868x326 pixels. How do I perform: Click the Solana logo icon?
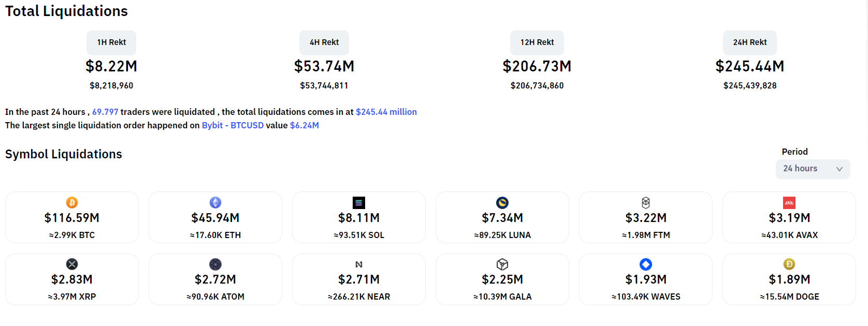point(359,203)
